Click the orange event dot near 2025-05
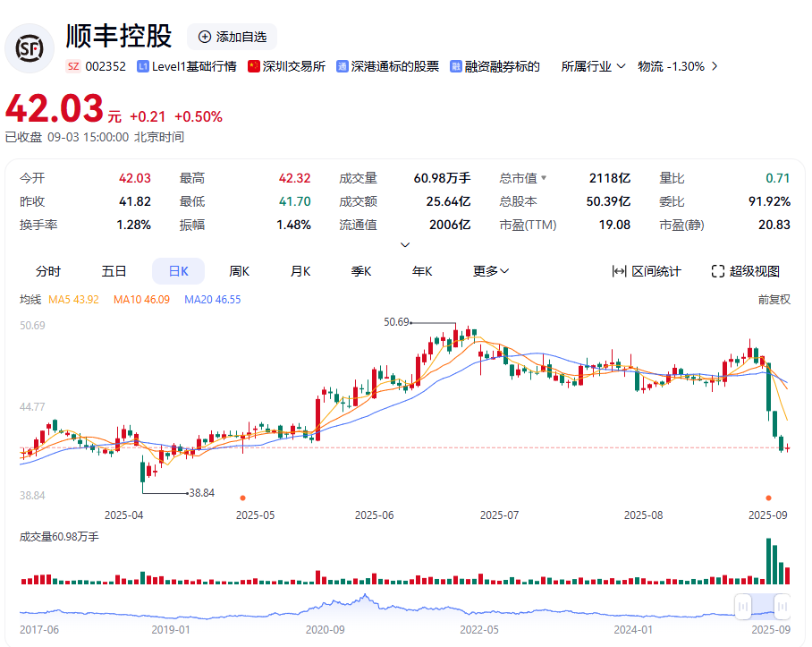The width and height of the screenshot is (812, 647). tap(243, 498)
